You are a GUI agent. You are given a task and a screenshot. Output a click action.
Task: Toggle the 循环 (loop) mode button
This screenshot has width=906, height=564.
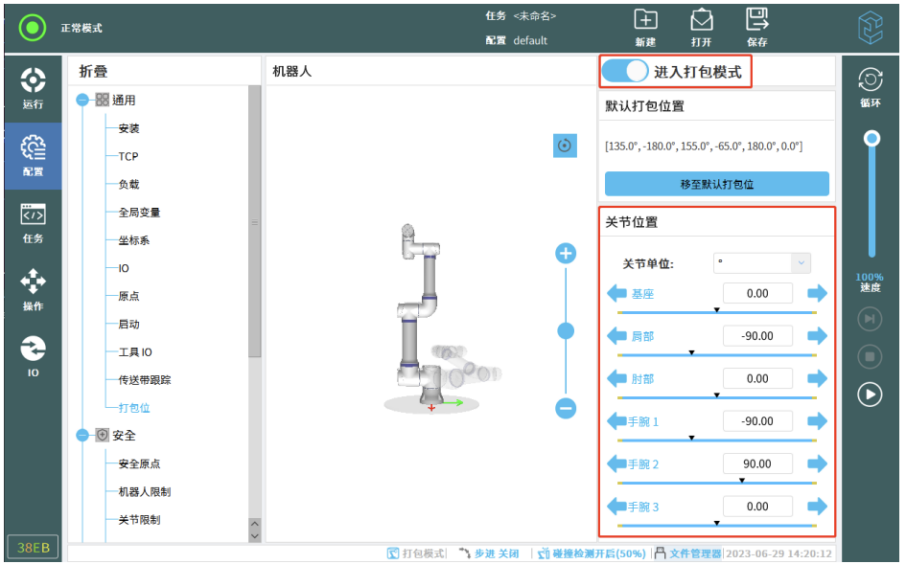pyautogui.click(x=871, y=84)
